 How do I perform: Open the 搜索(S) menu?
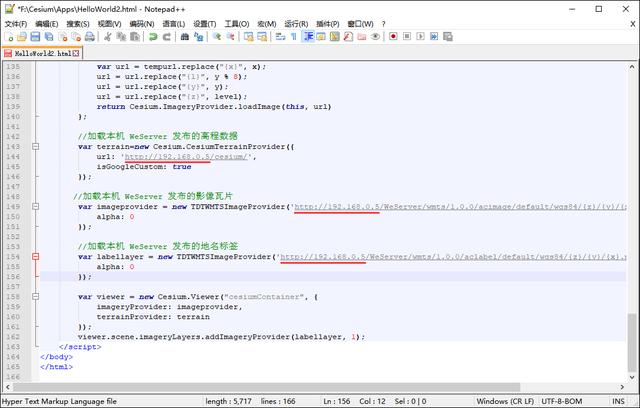(78, 24)
